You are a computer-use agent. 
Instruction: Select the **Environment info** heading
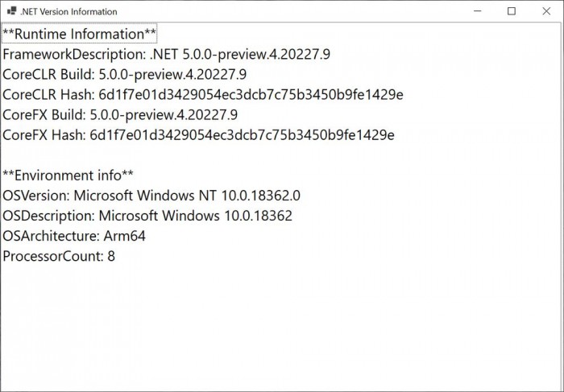click(x=68, y=175)
